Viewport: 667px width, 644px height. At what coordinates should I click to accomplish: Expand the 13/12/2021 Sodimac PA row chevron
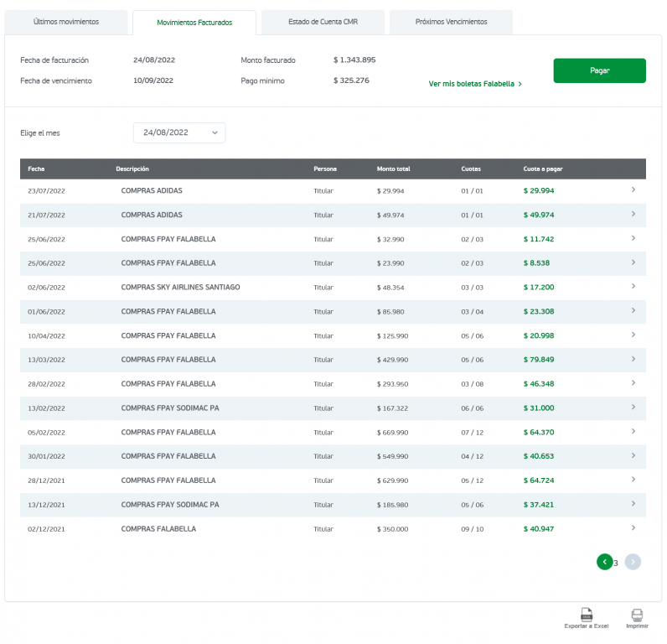click(x=633, y=505)
